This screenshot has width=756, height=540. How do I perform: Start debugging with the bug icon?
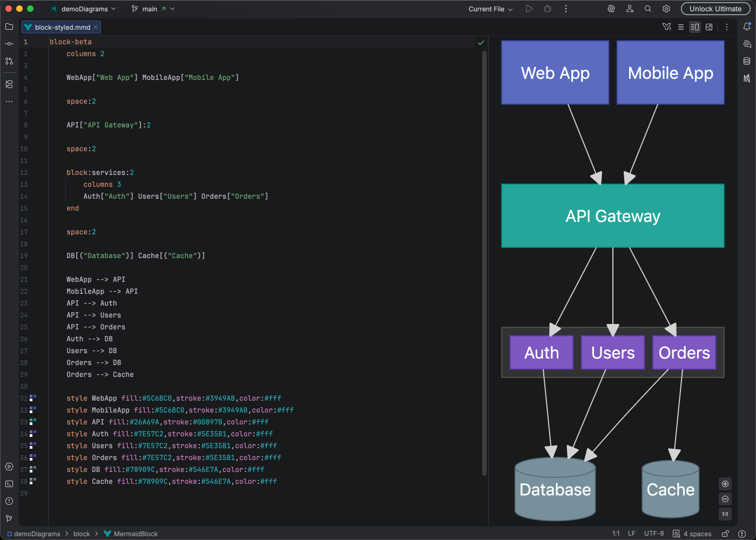click(547, 9)
